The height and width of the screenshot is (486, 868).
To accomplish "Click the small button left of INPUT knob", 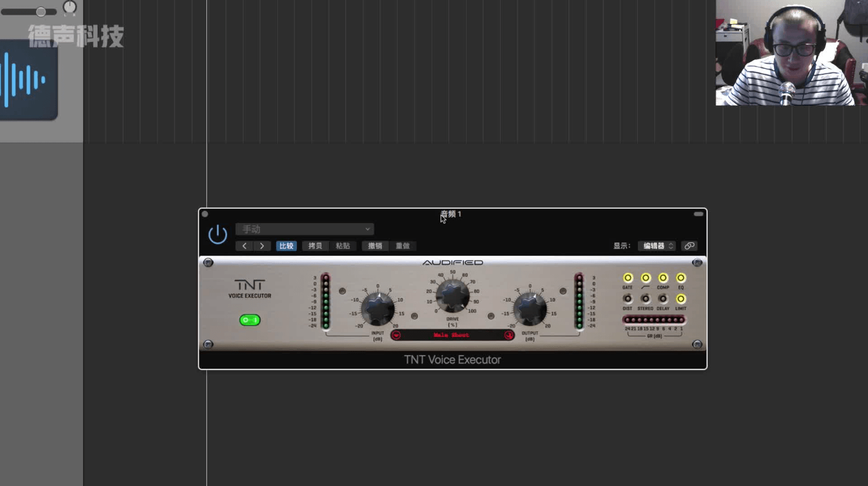I will pyautogui.click(x=342, y=291).
